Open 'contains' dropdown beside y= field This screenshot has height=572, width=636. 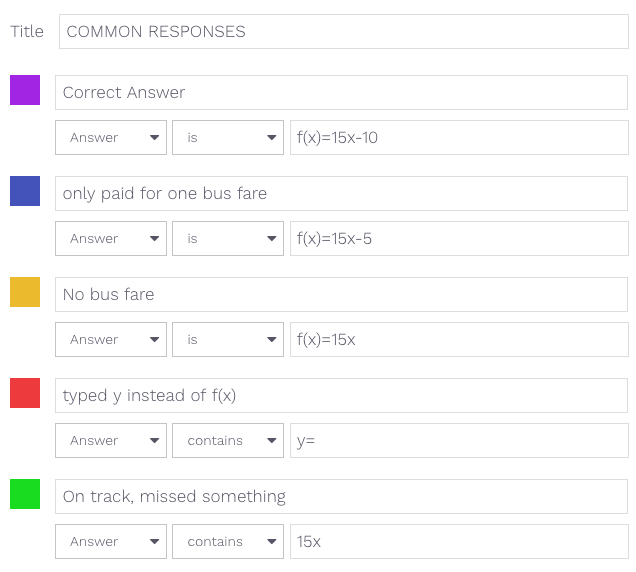[x=228, y=441]
